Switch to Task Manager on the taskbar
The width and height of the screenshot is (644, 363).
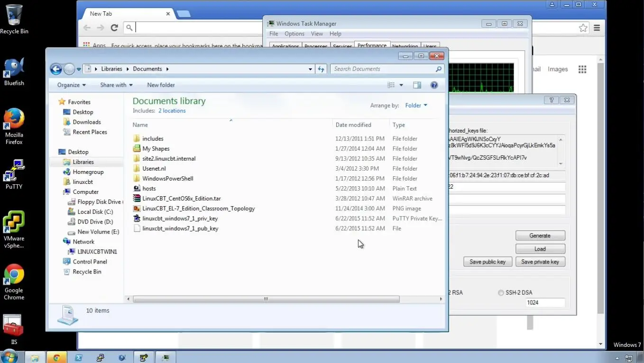pyautogui.click(x=166, y=358)
